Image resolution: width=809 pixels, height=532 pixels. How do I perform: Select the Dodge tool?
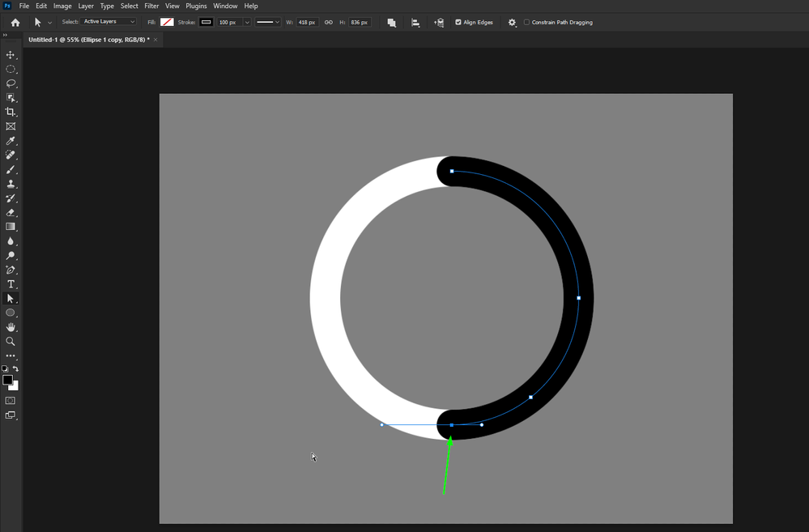[x=11, y=255]
